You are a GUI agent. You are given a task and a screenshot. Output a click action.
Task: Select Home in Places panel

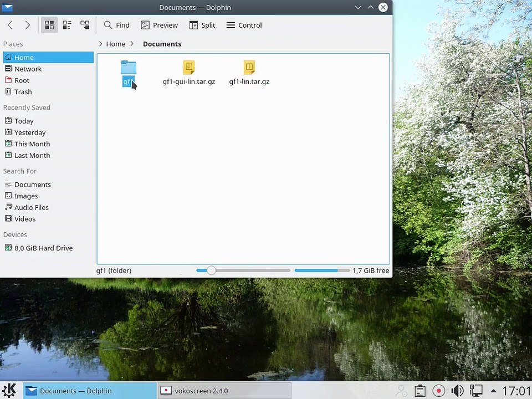[48, 57]
